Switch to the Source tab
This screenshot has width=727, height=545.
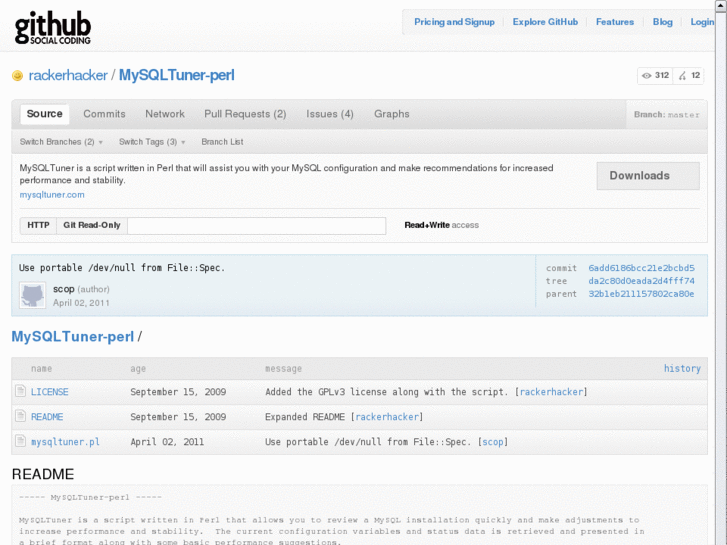(45, 114)
